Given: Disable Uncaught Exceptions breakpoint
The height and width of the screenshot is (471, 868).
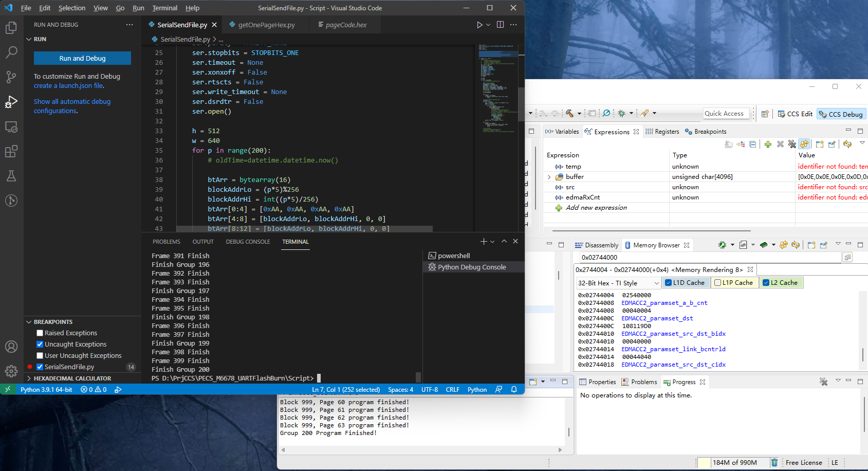Looking at the screenshot, I should pyautogui.click(x=40, y=345).
